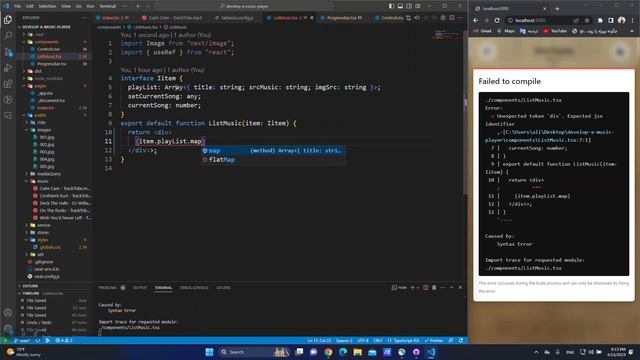Open 001.jpg in the images folder
Viewport: 640px width, 360px height.
[47, 137]
